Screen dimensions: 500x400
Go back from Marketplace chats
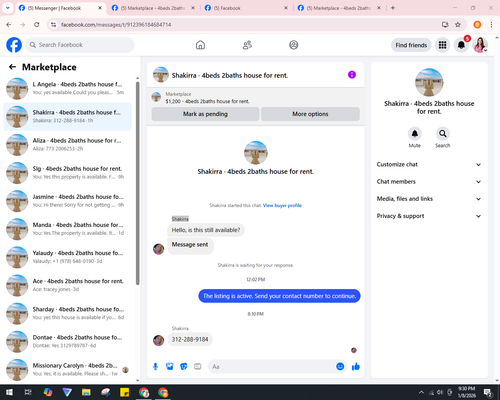(12, 67)
